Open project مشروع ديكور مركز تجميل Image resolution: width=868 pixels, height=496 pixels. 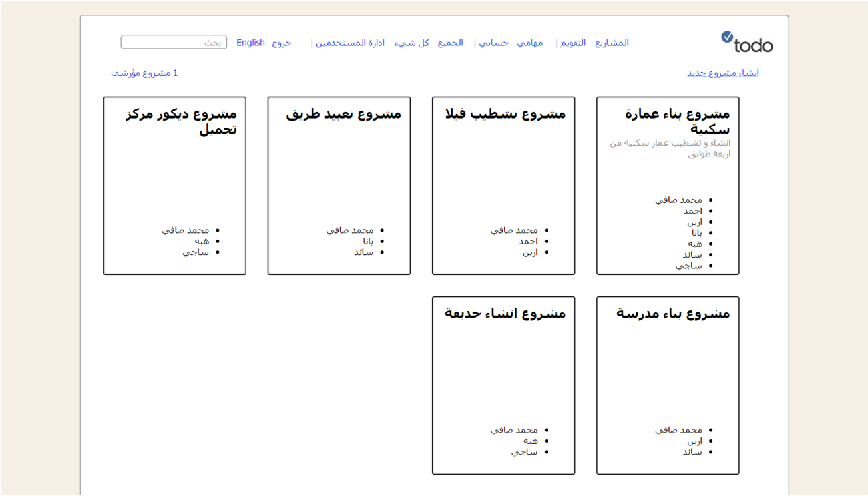181,121
